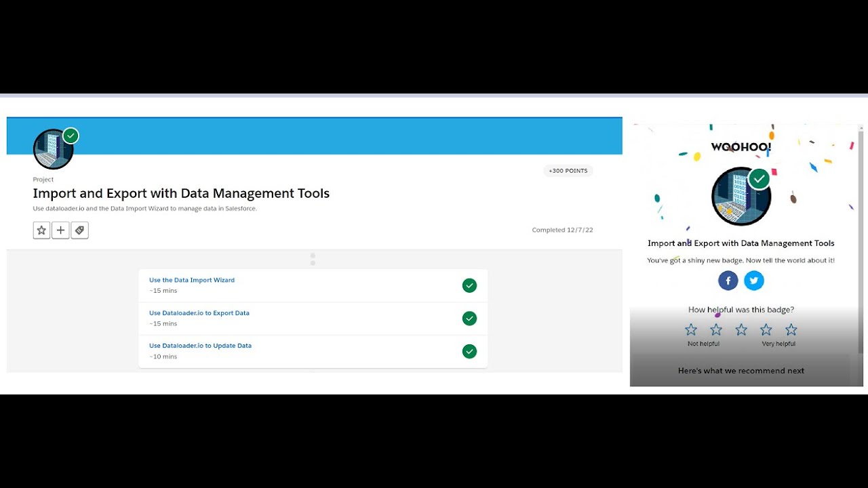This screenshot has height=488, width=868.
Task: Click the WOOHOO! heading
Action: pos(741,147)
